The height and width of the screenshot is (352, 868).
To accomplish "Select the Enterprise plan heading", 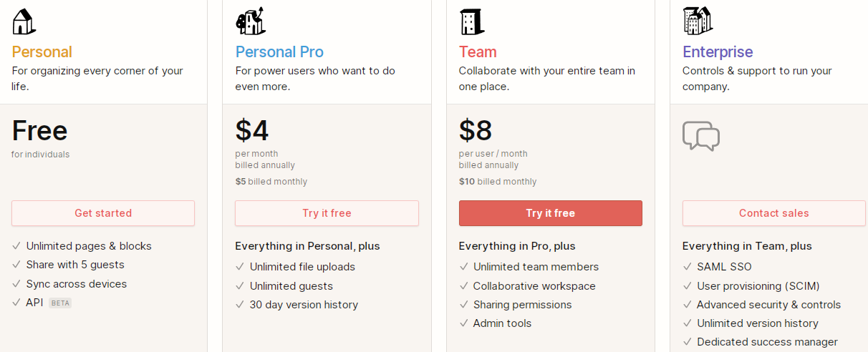I will click(x=718, y=52).
